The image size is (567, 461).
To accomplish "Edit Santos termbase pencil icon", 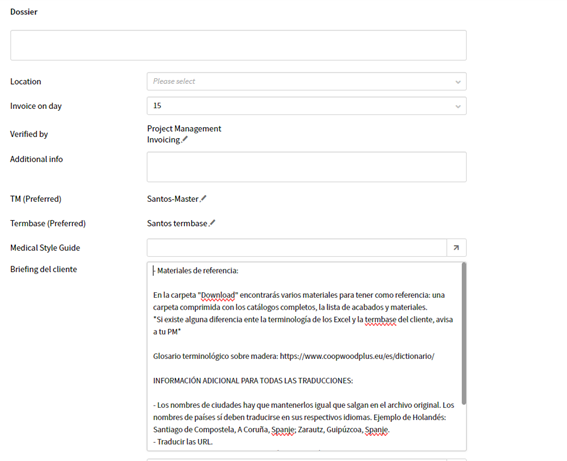I will click(x=212, y=223).
